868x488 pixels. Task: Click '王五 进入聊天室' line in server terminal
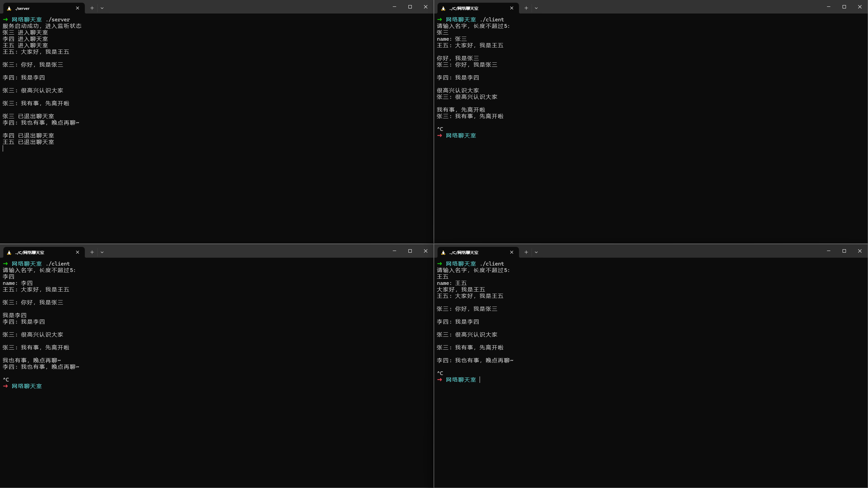pyautogui.click(x=25, y=45)
